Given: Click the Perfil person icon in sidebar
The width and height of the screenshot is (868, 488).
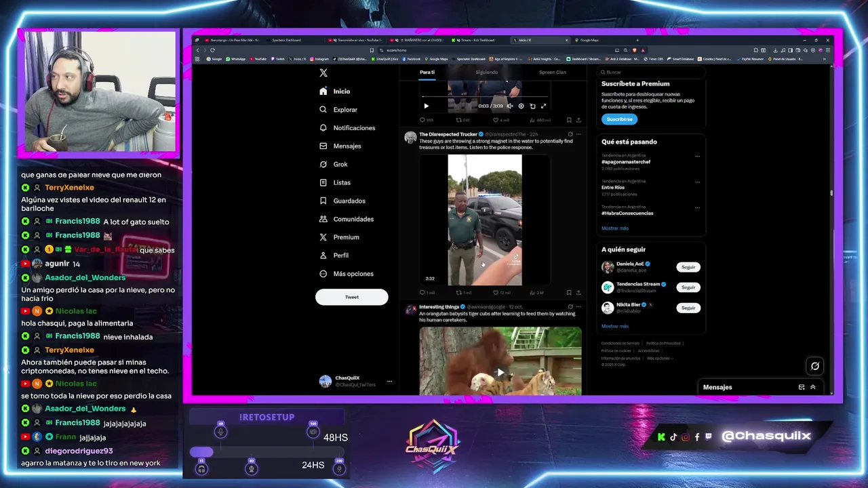Looking at the screenshot, I should coord(323,256).
